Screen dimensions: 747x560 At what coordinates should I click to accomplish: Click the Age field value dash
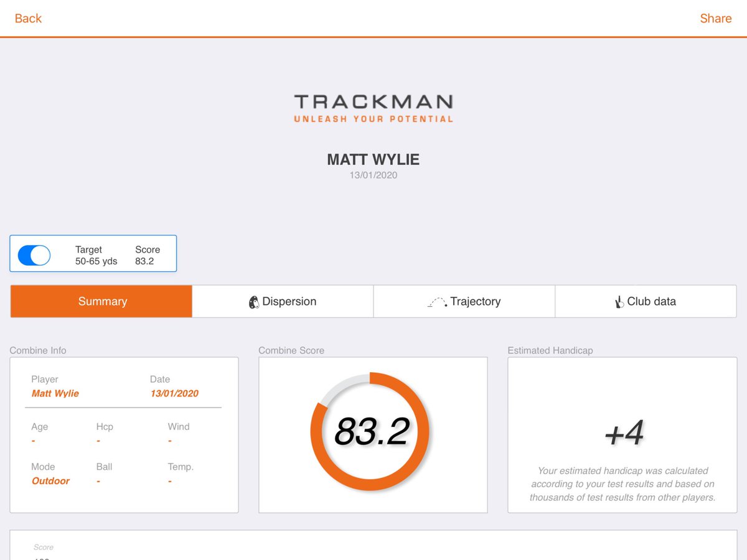pyautogui.click(x=34, y=441)
